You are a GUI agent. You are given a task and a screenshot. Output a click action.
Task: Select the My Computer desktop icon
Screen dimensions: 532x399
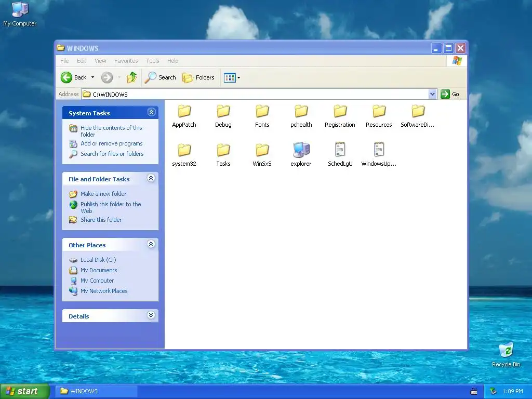20,14
